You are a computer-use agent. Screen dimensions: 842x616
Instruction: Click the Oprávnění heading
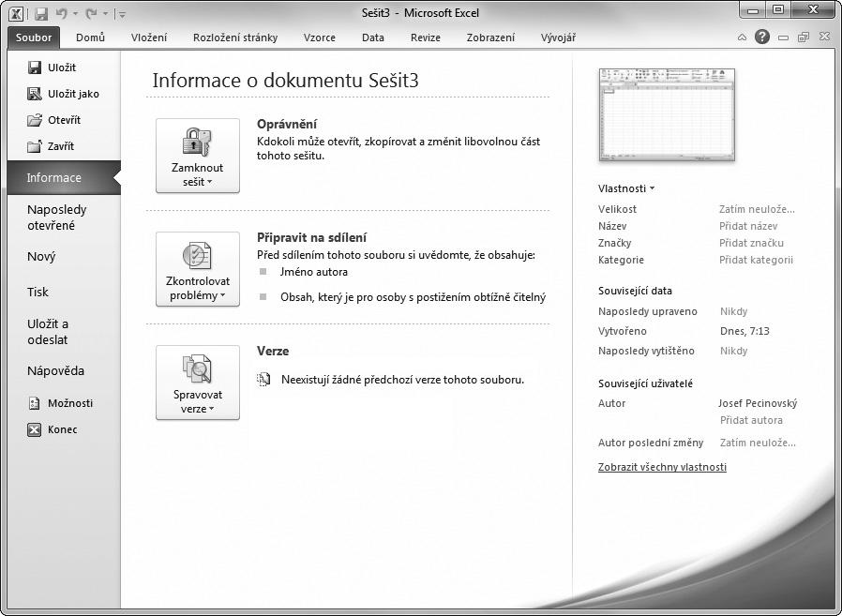(287, 124)
